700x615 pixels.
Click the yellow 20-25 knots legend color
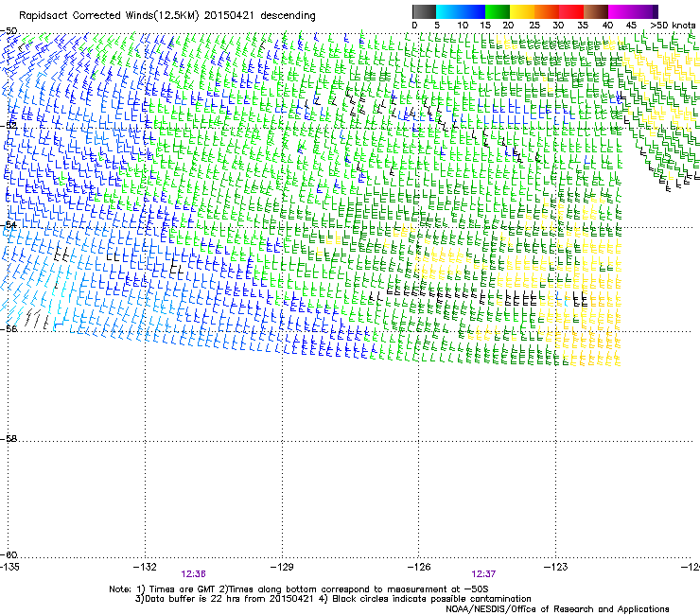tap(522, 11)
